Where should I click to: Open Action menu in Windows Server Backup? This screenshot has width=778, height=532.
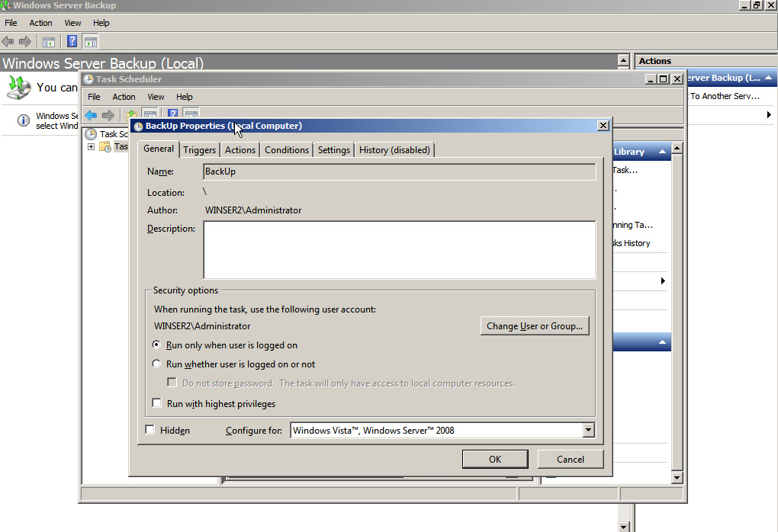(x=40, y=23)
